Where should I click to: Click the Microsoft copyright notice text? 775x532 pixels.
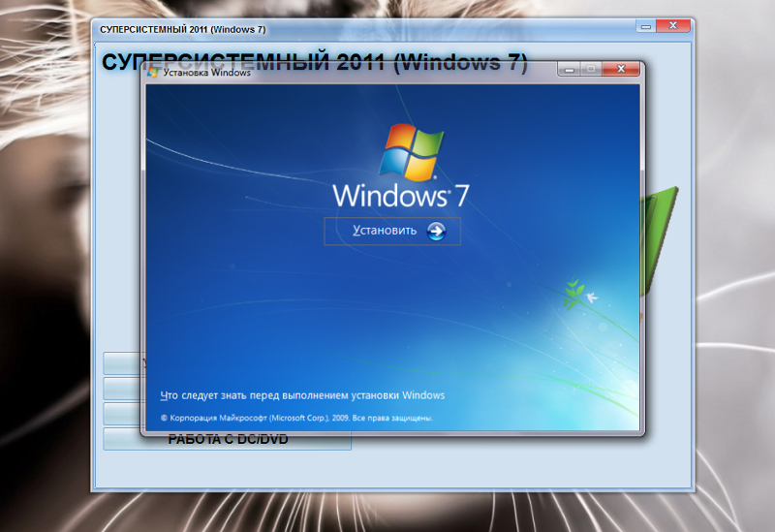coord(296,419)
